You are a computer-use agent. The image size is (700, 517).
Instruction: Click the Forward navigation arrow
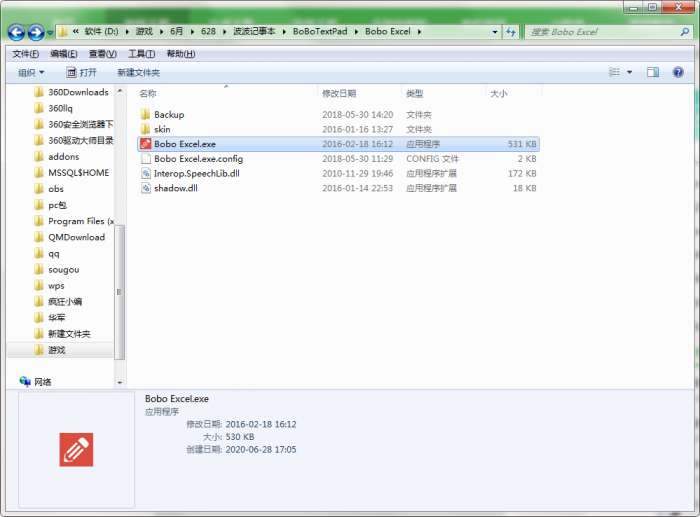[x=36, y=32]
